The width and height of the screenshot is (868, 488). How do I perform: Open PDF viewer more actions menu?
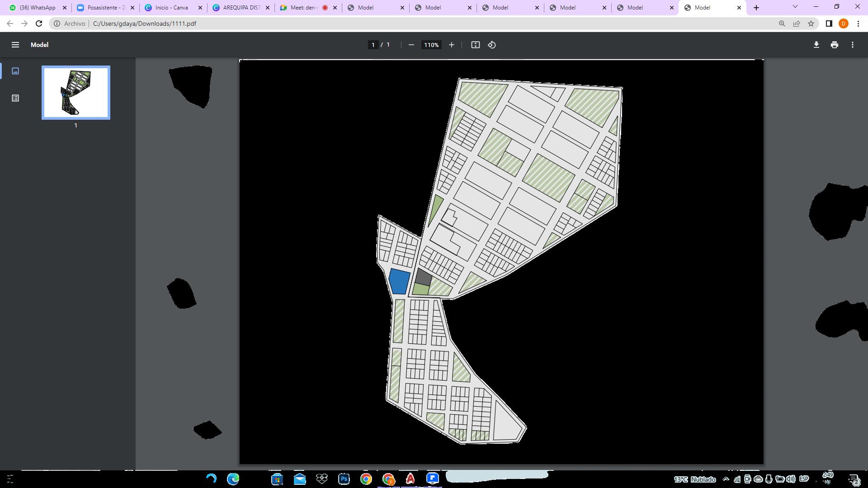click(853, 45)
